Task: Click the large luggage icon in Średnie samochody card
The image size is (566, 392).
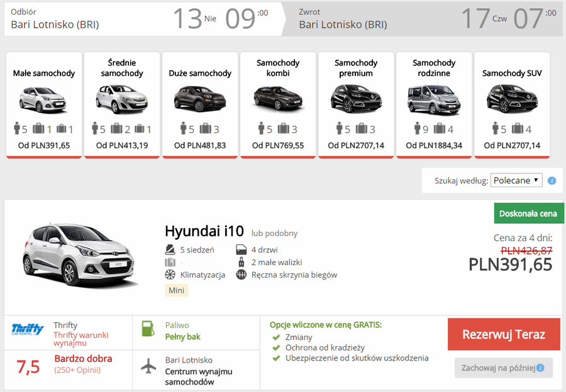Action: [x=116, y=128]
